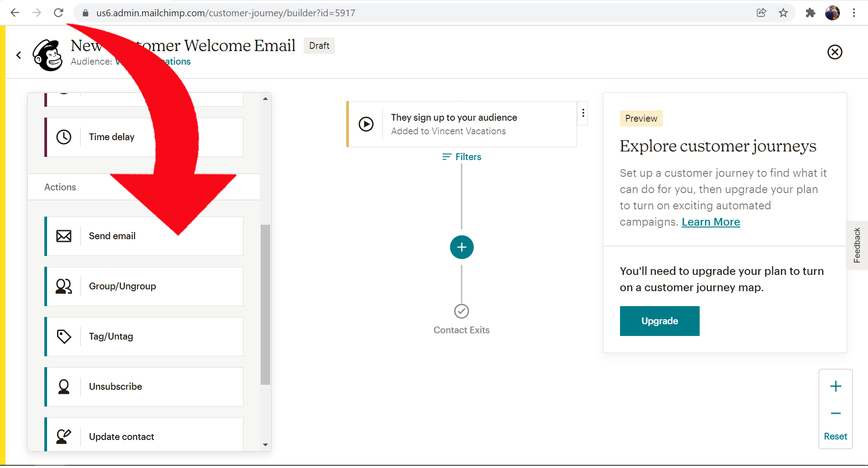
Task: Click the Draft status badge
Action: tap(319, 46)
